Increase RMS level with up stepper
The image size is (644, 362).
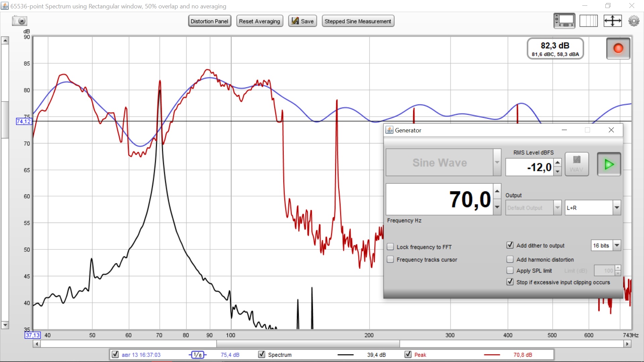557,163
